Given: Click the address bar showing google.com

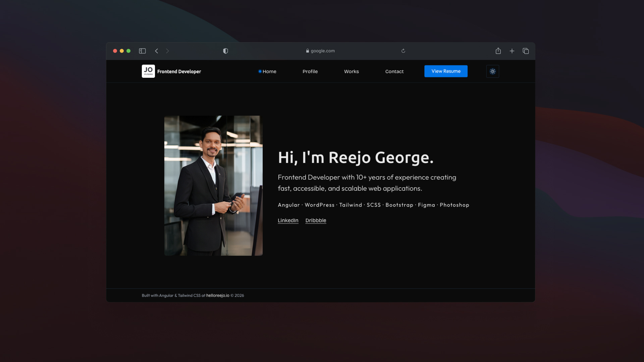Looking at the screenshot, I should [320, 51].
